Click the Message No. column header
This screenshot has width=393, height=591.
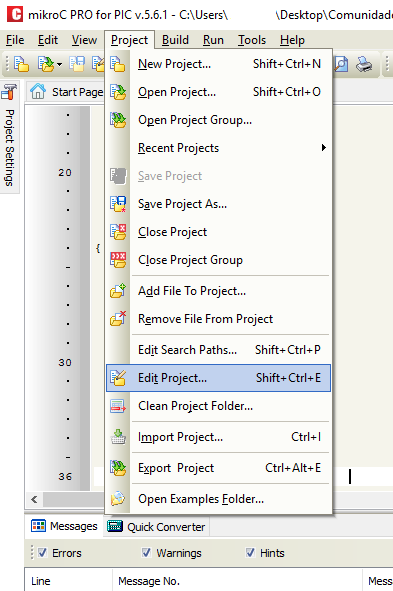149,581
